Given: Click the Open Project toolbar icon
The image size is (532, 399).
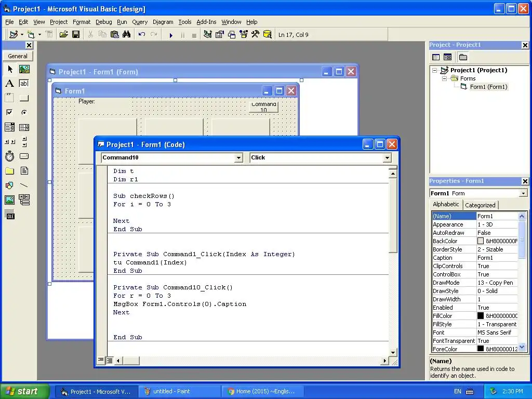Looking at the screenshot, I should click(63, 34).
